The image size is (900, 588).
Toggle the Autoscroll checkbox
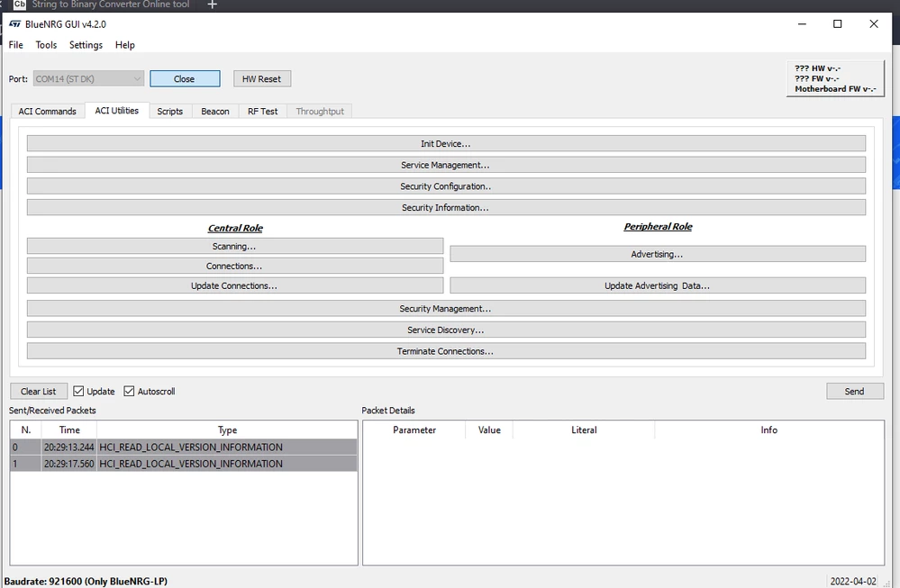coord(129,391)
